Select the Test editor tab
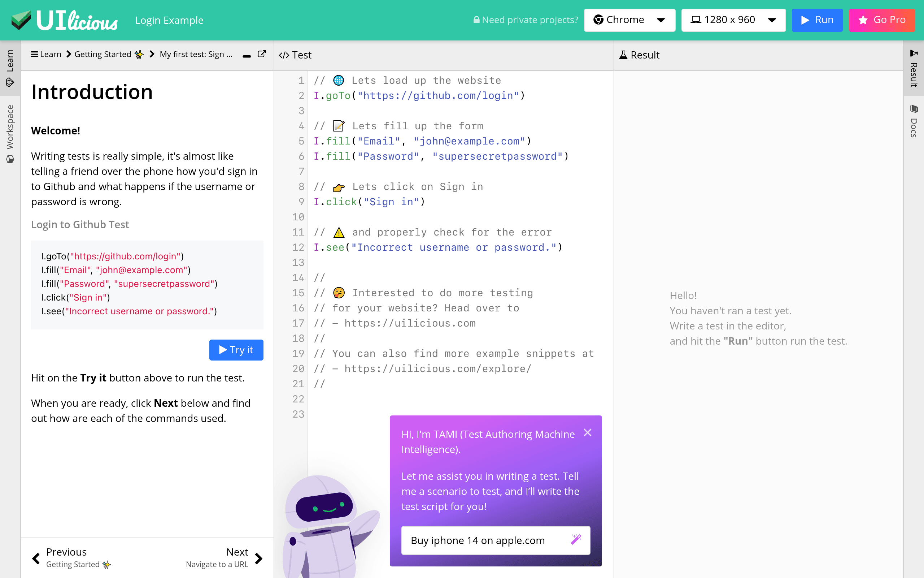Image resolution: width=924 pixels, height=578 pixels. 295,55
